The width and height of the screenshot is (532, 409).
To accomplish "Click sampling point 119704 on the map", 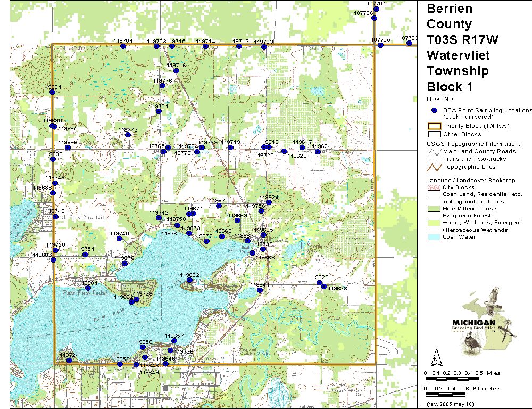I will tap(123, 46).
